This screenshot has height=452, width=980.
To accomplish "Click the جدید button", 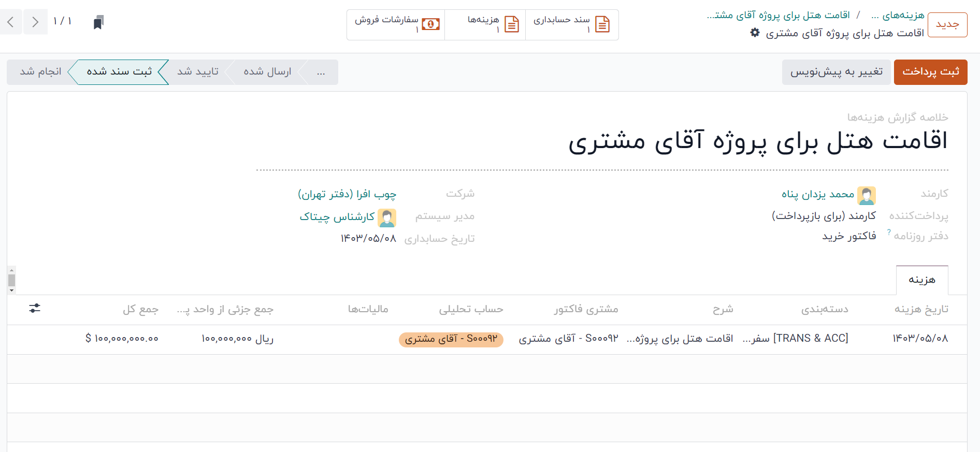I will [947, 24].
